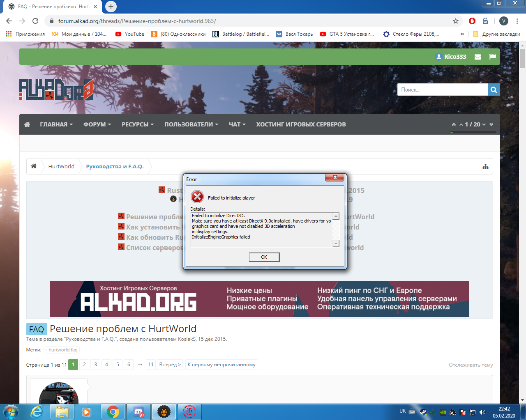Open the inbox envelope icon
This screenshot has height=420, width=526.
[x=478, y=57]
